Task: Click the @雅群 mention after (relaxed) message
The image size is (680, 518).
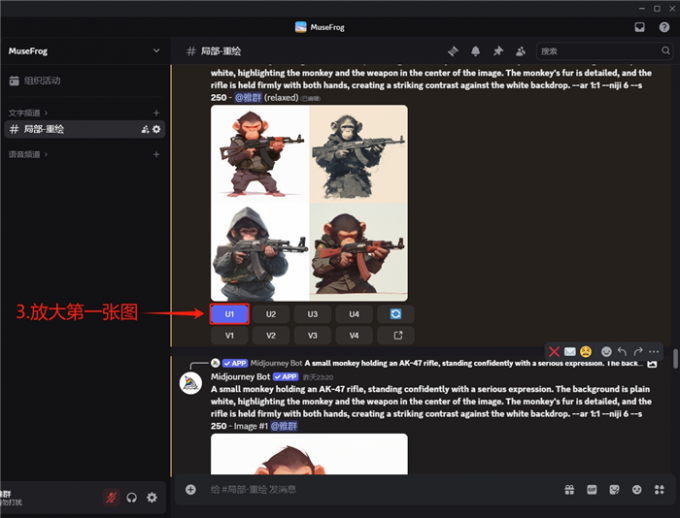Action: click(x=248, y=98)
